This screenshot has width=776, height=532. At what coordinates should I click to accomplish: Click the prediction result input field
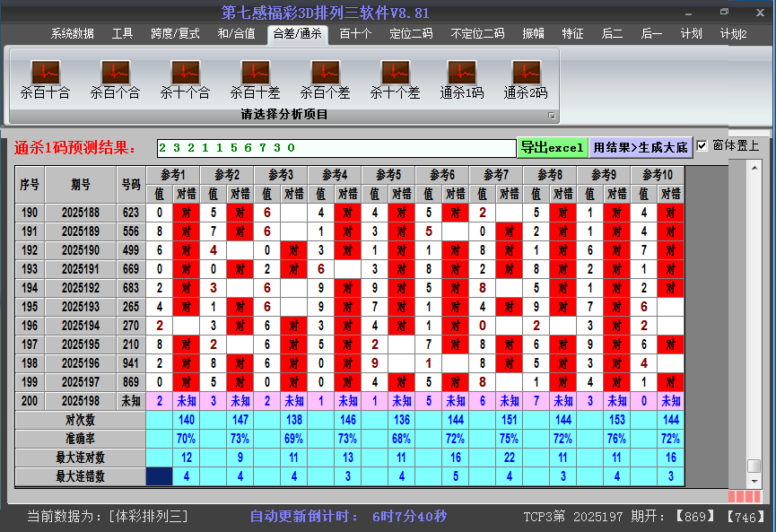[336, 148]
